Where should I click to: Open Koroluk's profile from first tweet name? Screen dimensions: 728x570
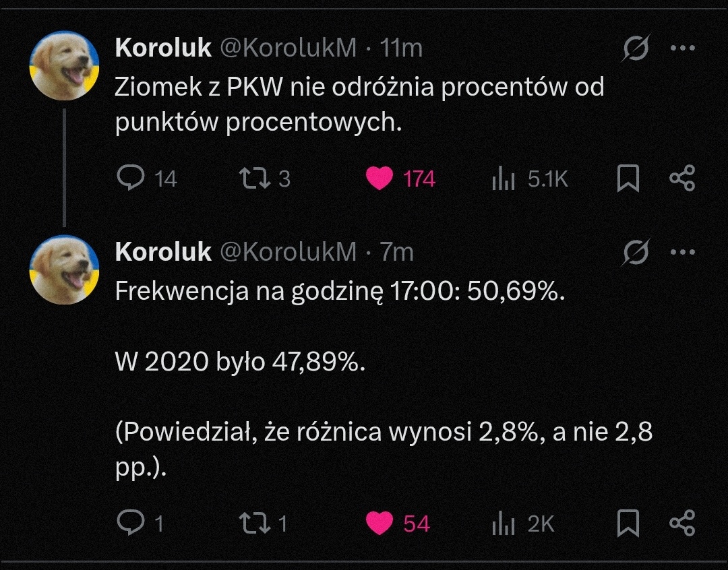(x=164, y=48)
